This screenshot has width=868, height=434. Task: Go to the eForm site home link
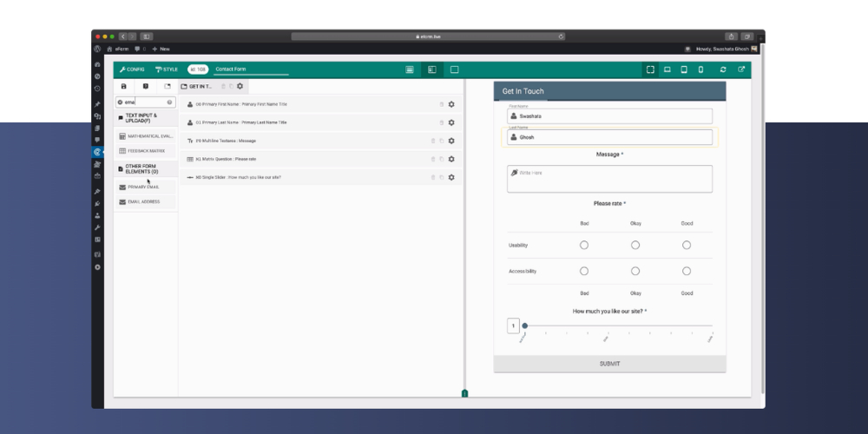pyautogui.click(x=118, y=49)
